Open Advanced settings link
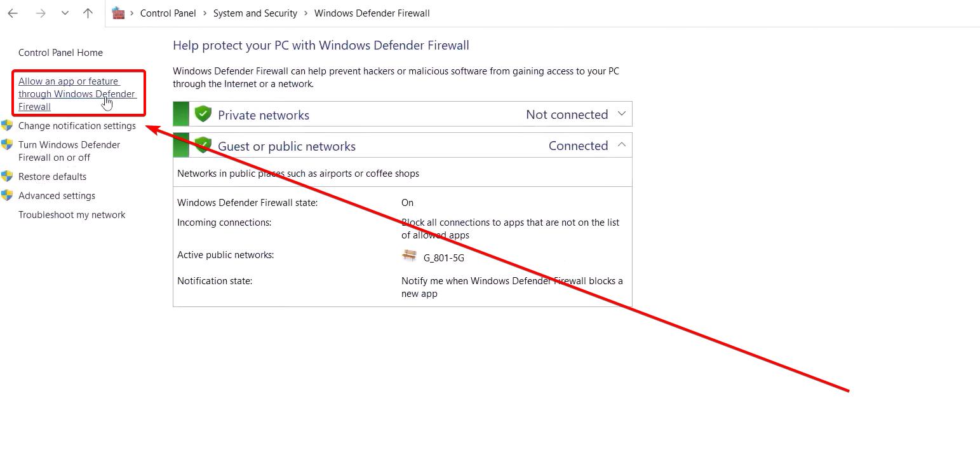 coord(57,196)
